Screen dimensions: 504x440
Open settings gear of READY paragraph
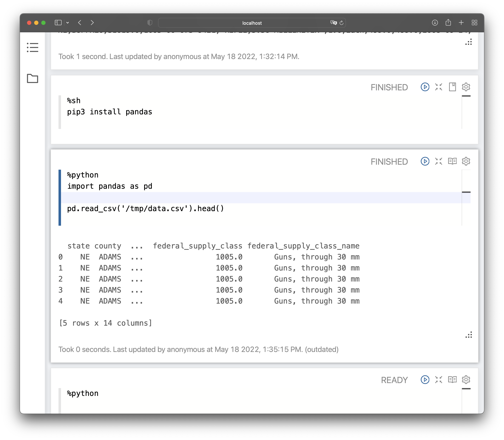coord(466,380)
